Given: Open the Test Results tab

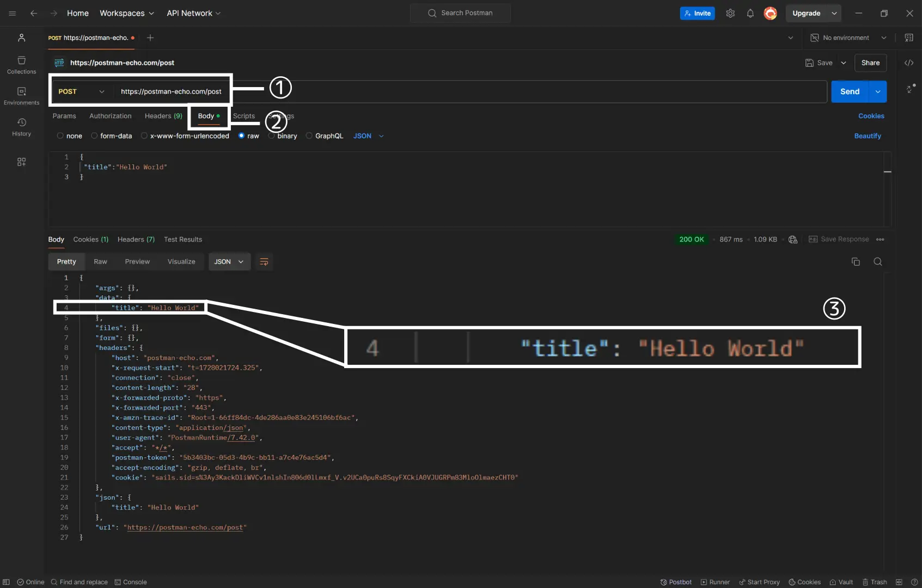Looking at the screenshot, I should 183,240.
